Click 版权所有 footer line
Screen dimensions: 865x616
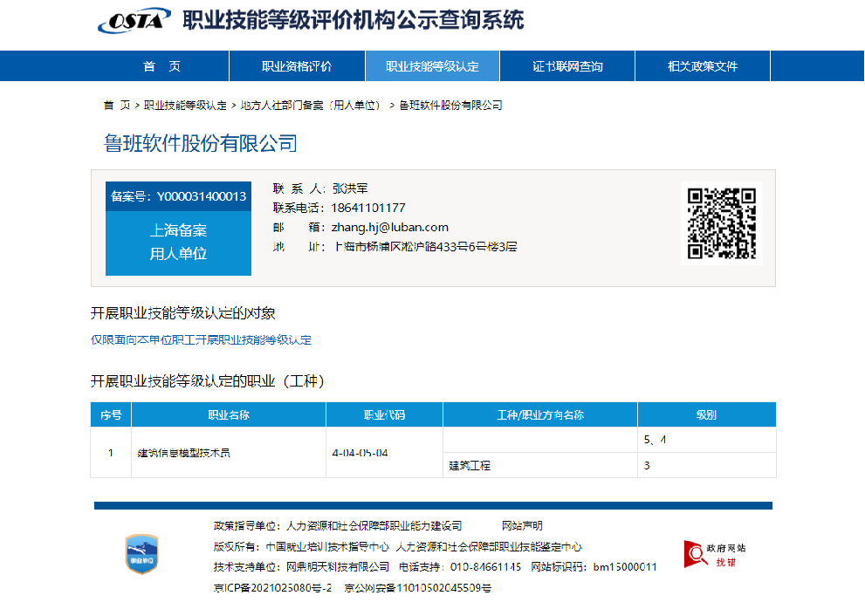398,546
